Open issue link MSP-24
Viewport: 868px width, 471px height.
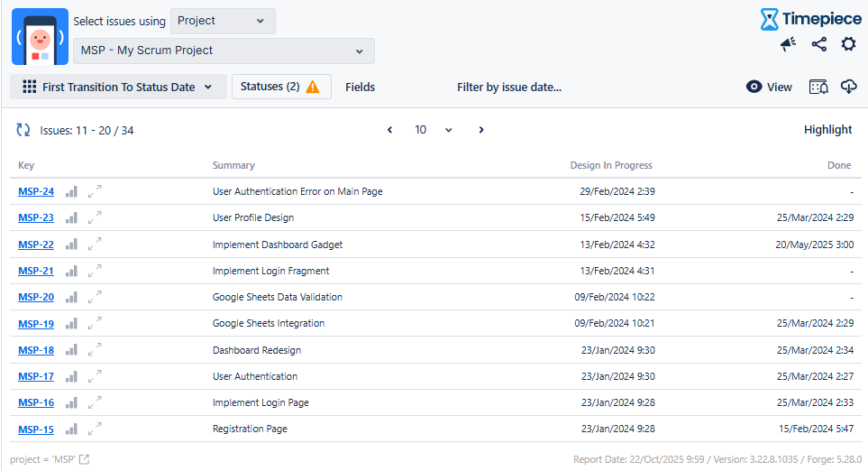(36, 191)
